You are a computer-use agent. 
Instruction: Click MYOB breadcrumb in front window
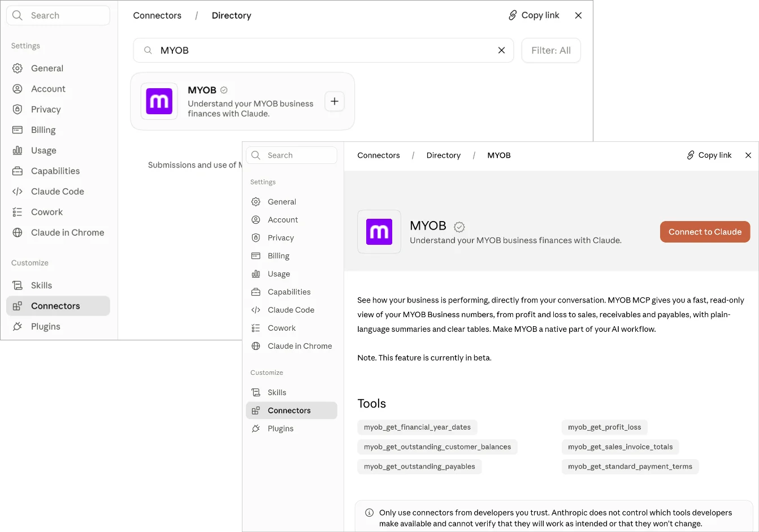[x=499, y=155]
